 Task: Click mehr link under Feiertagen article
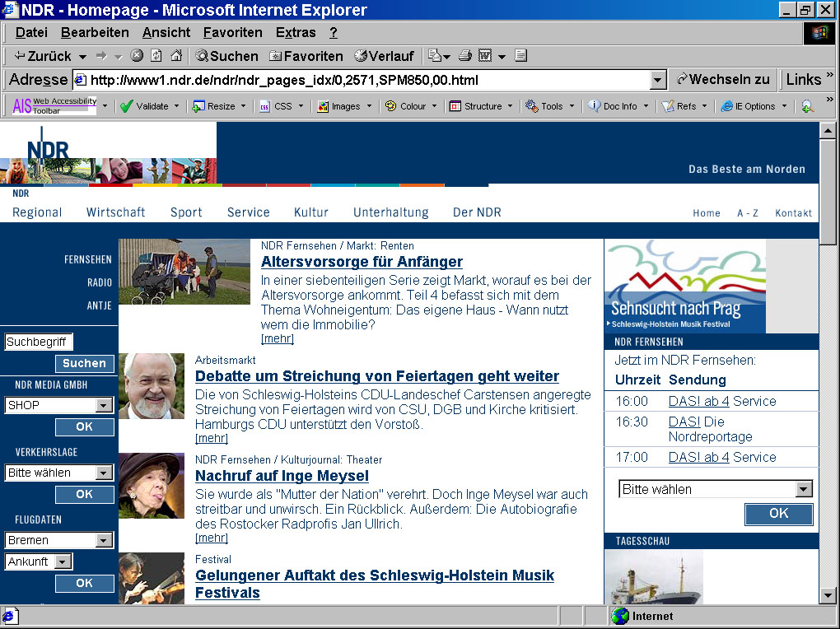212,438
